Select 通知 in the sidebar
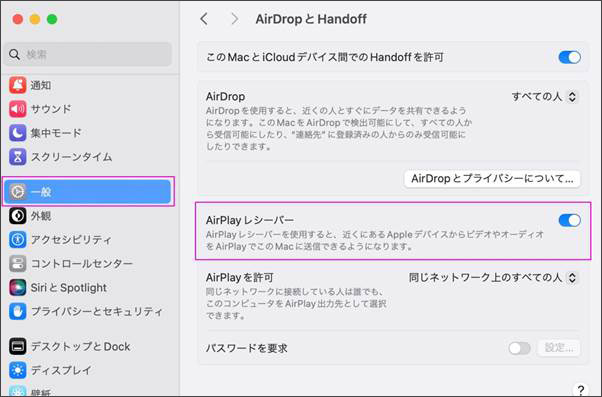This screenshot has height=397, width=602. coord(88,85)
